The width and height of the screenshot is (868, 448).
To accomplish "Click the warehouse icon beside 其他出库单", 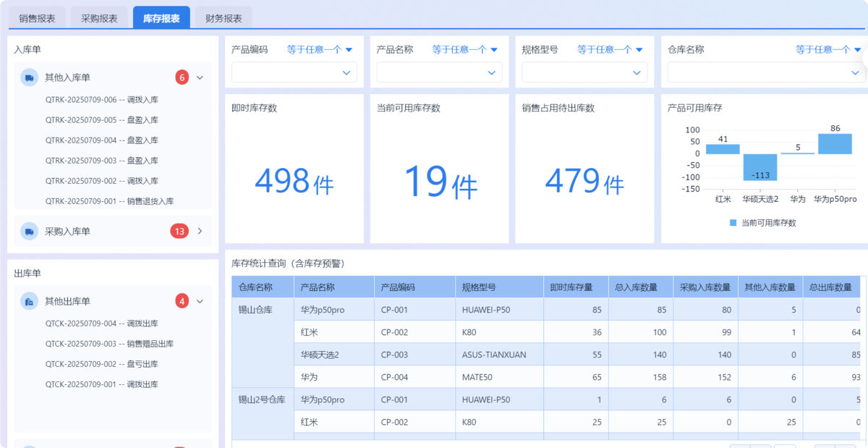I will click(30, 301).
